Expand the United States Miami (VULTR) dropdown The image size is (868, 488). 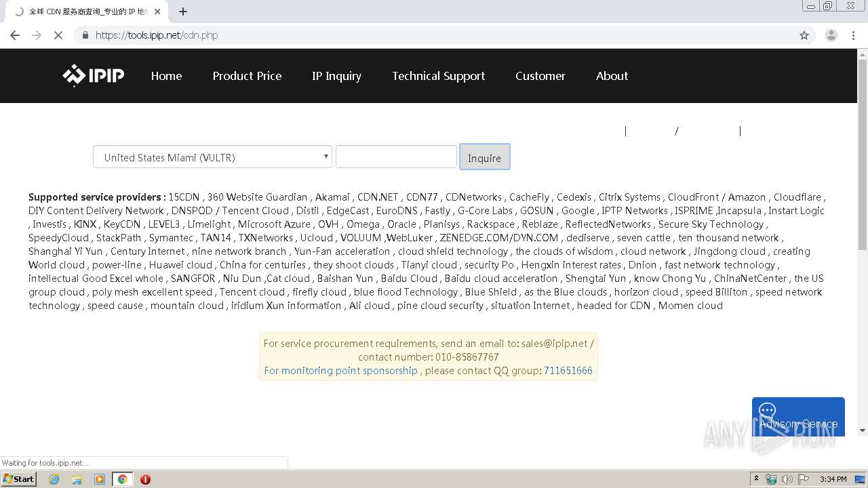[212, 157]
